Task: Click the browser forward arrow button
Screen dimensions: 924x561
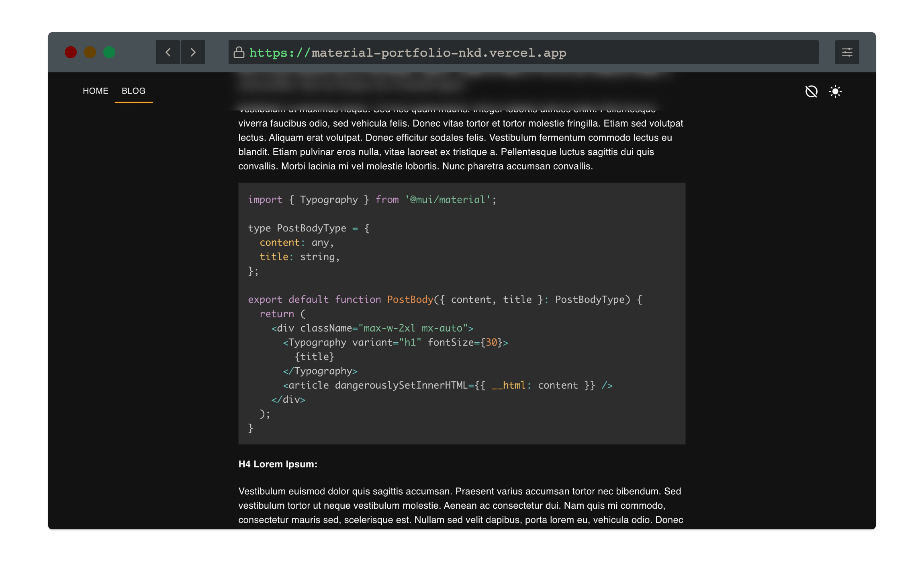Action: point(193,52)
